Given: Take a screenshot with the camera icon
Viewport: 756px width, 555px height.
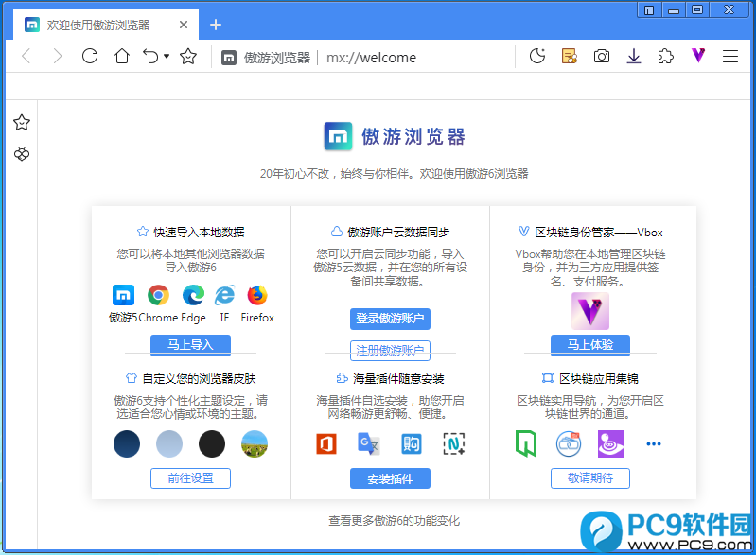Looking at the screenshot, I should coord(601,57).
